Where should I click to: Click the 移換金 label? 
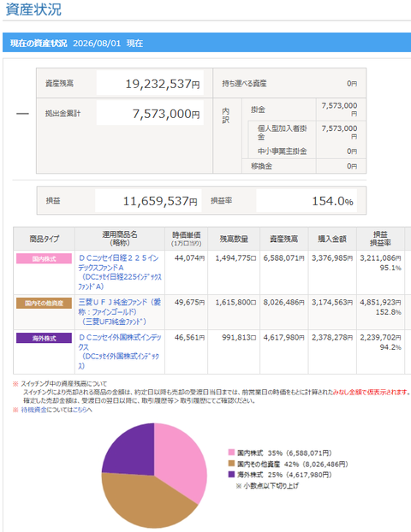[x=261, y=166]
